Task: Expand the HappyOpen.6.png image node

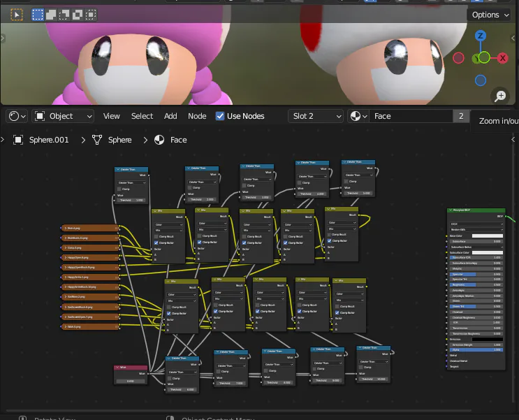Action: [66, 258]
